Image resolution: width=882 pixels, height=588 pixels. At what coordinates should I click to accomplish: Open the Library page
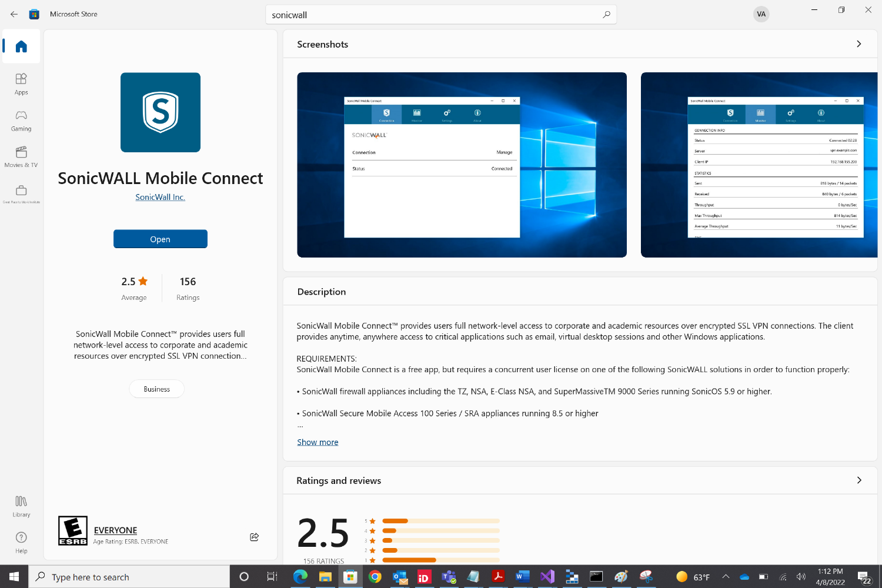click(x=21, y=506)
